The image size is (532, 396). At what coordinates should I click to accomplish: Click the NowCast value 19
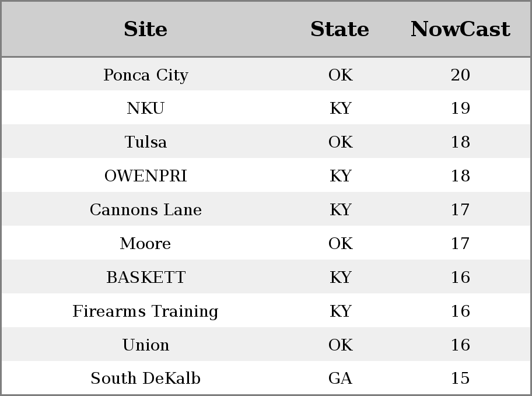pos(460,108)
